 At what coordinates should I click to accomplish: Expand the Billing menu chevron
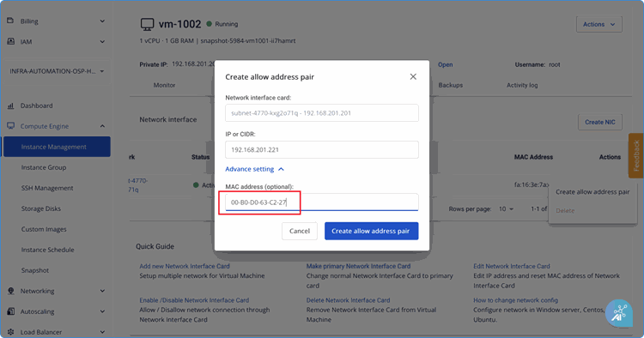pyautogui.click(x=102, y=21)
